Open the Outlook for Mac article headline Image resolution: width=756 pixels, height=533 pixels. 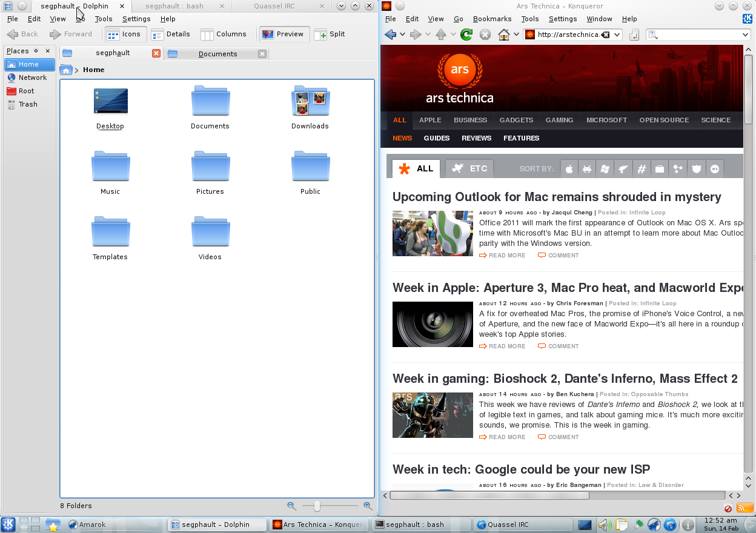coord(557,197)
